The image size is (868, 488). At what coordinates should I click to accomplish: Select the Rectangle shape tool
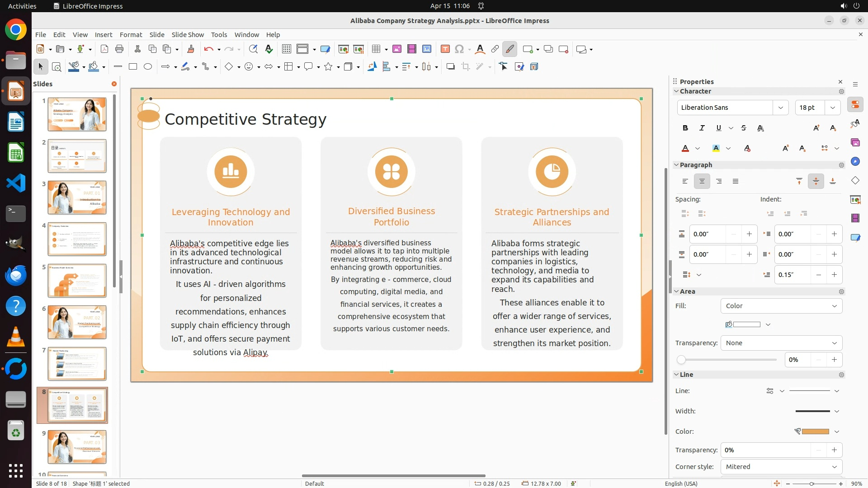[132, 66]
